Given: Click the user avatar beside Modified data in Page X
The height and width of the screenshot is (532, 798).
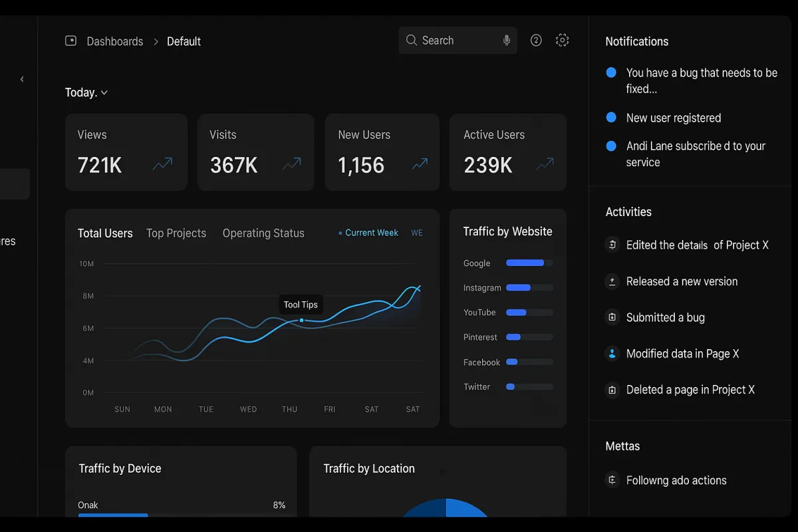Looking at the screenshot, I should point(612,354).
